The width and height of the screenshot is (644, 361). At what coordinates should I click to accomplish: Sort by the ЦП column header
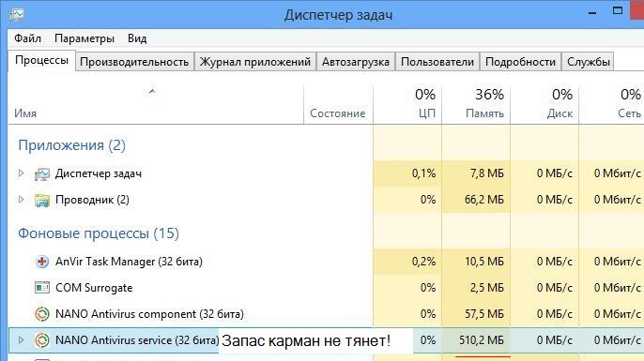click(x=407, y=103)
